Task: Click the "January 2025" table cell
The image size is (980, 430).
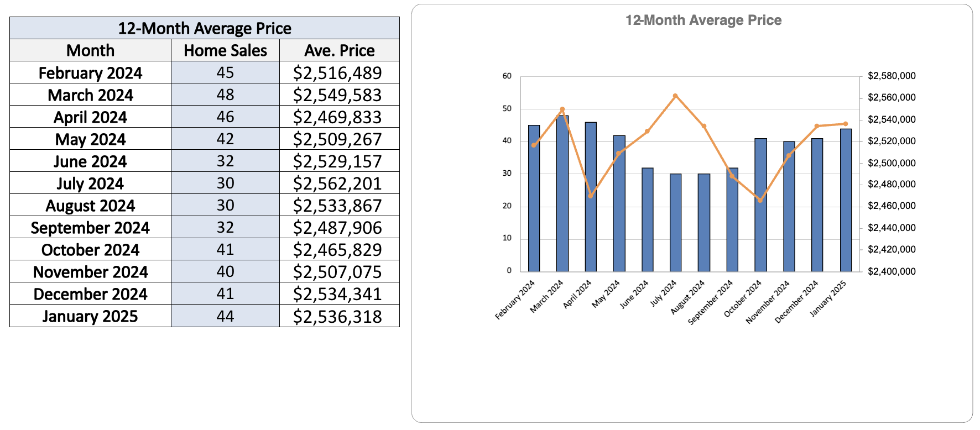Action: pyautogui.click(x=91, y=316)
